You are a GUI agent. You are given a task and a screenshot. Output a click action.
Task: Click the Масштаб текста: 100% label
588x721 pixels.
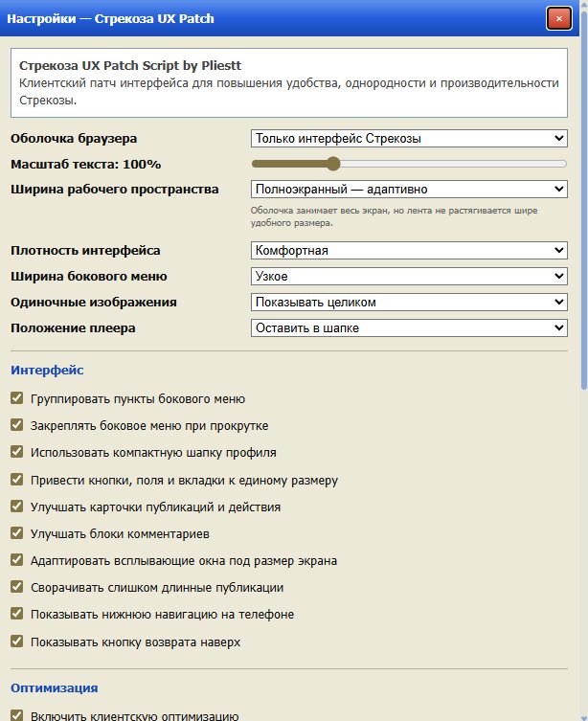coord(85,164)
